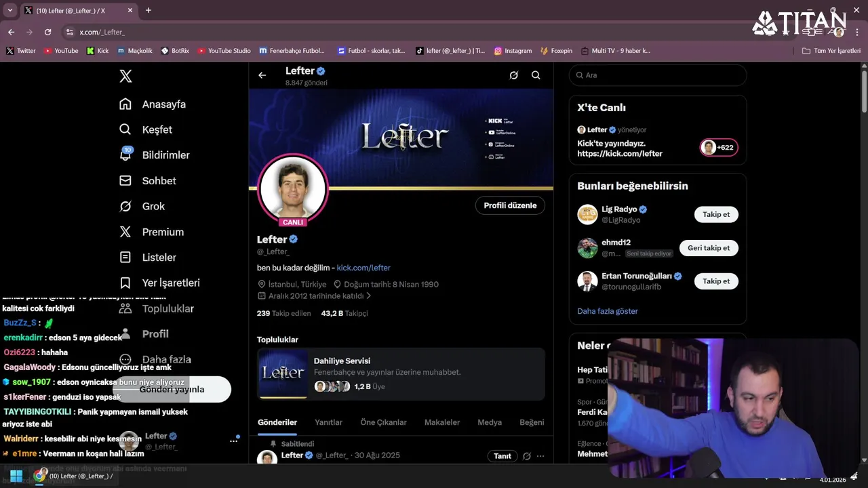The width and height of the screenshot is (868, 488).
Task: Click browser back arrow
Action: point(11,32)
